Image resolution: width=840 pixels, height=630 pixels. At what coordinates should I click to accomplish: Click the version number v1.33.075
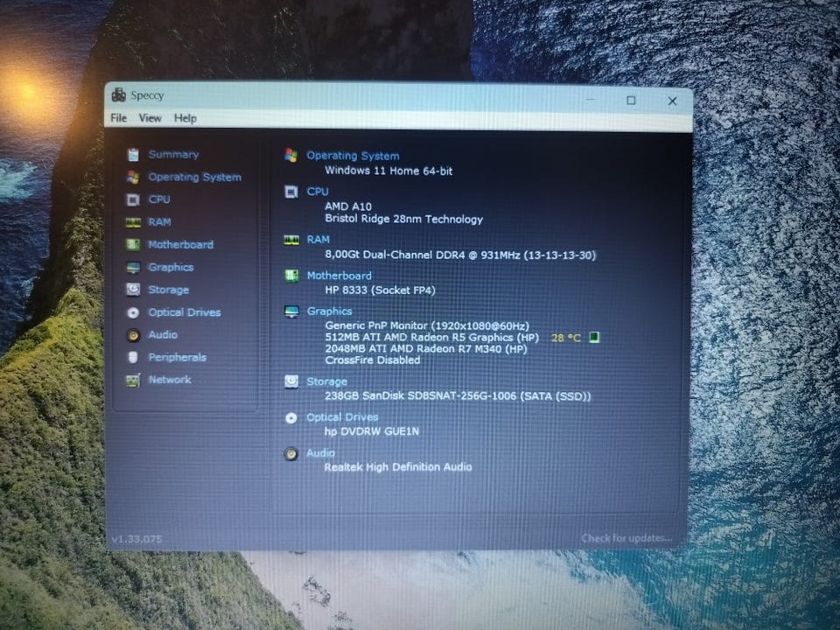pos(137,539)
